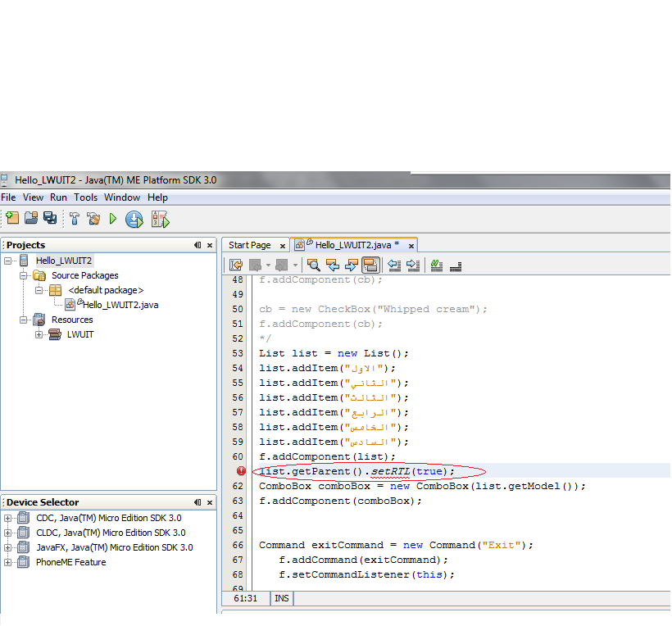Screen dimensions: 672x626
Task: Toggle minimize of the Projects panel
Action: [x=198, y=245]
